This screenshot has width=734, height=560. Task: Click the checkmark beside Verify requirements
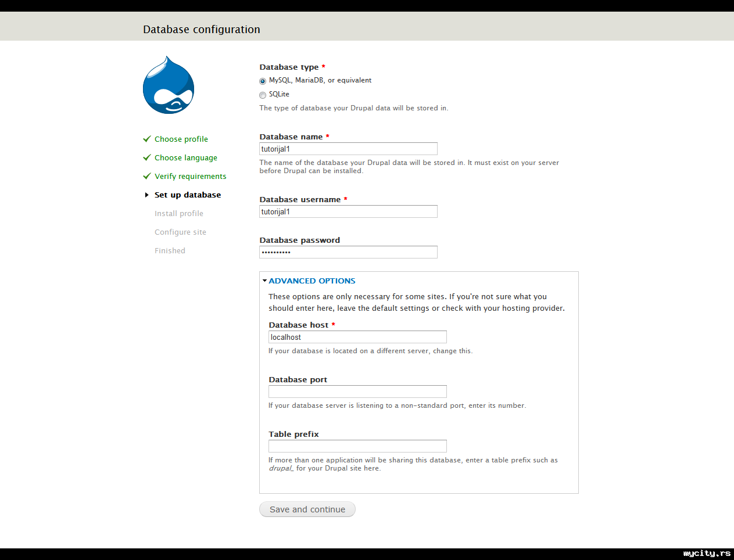(147, 176)
